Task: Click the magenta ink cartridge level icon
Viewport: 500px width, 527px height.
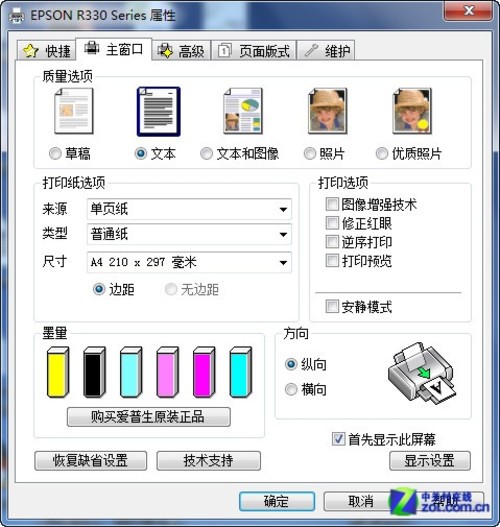Action: coord(204,372)
